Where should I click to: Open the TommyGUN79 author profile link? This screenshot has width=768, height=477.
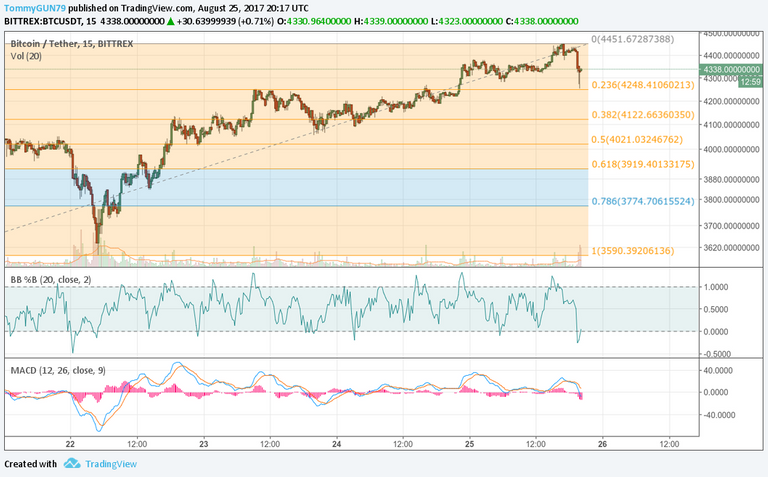click(x=35, y=8)
